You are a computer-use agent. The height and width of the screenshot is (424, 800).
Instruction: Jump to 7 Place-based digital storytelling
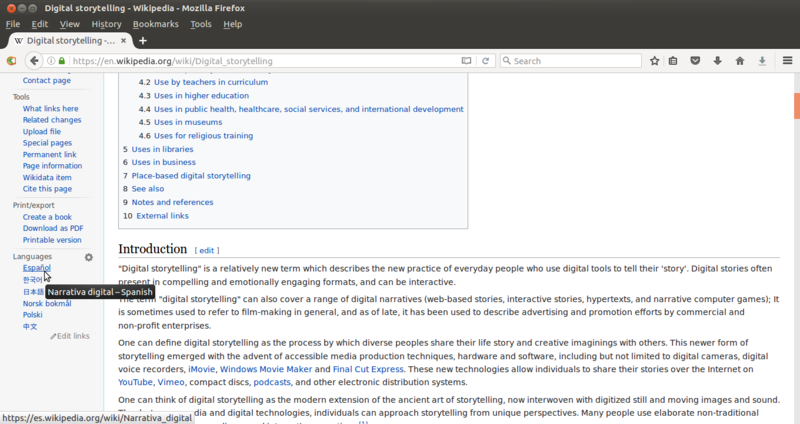(x=187, y=176)
